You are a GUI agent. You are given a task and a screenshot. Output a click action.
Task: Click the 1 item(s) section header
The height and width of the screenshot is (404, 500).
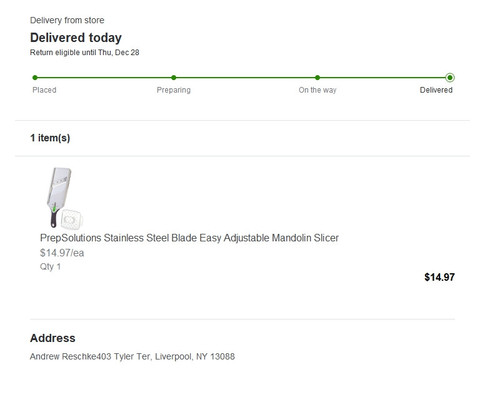pos(50,138)
